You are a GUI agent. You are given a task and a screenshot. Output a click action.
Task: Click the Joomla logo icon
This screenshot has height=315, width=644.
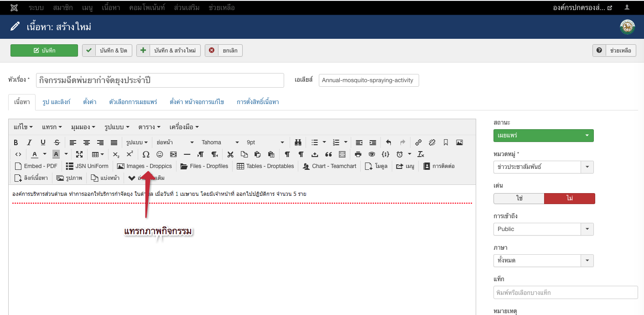click(x=14, y=7)
